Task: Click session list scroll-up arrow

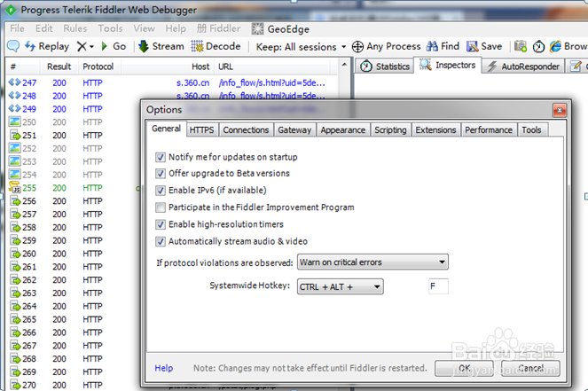Action: 344,65
